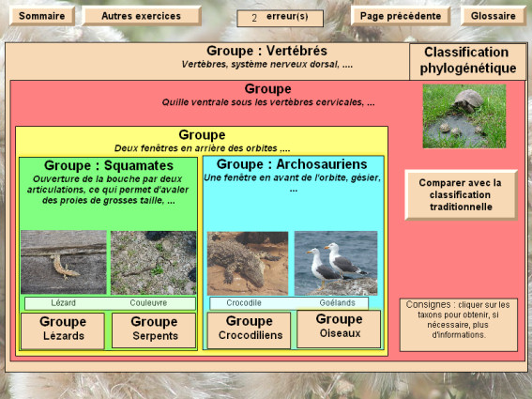Click the Squamates group heading
This screenshot has width=532, height=399.
109,166
